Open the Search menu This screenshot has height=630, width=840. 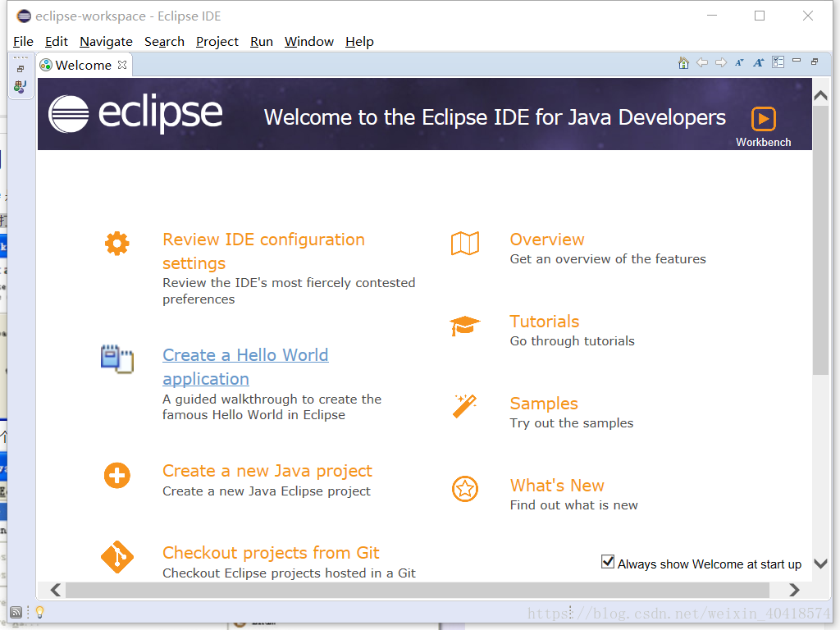pos(164,42)
